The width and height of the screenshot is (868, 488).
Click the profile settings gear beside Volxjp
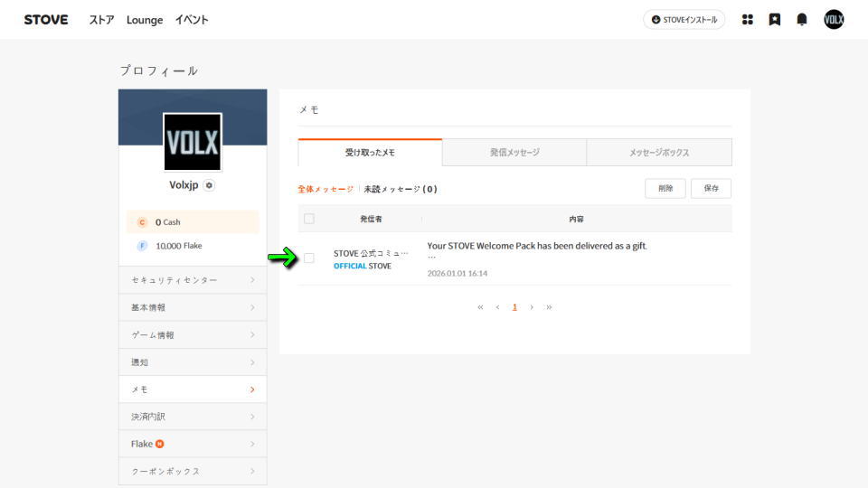[210, 185]
